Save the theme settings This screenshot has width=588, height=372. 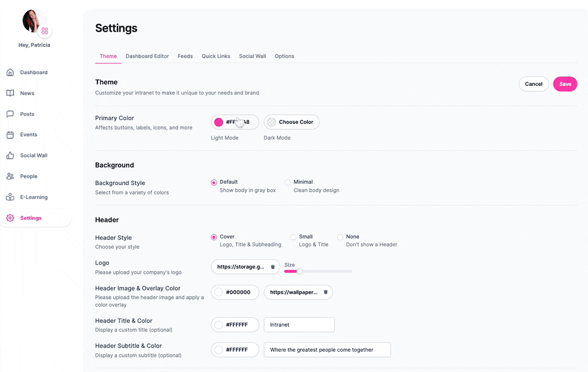point(565,84)
